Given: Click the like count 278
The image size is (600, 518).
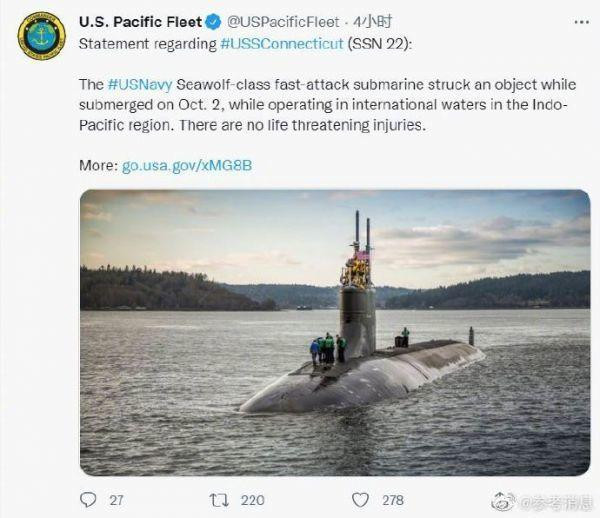Looking at the screenshot, I should (x=393, y=499).
